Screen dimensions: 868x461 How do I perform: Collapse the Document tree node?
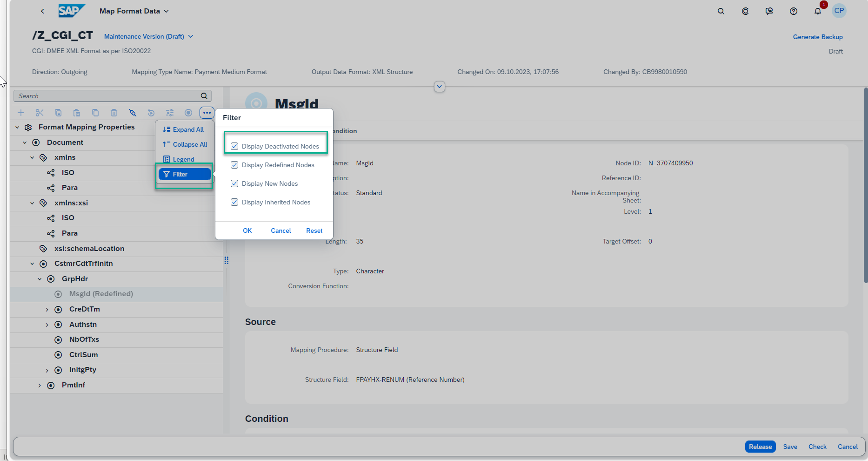coord(25,142)
